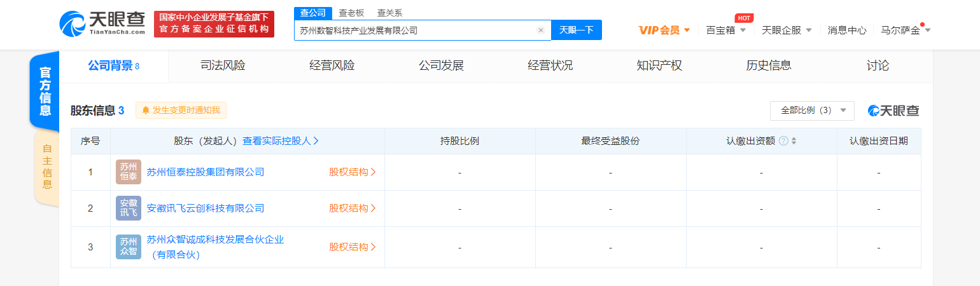Click 苏州众智 company logo thumbnail
Screen dimensions: 980x286
[x=128, y=247]
